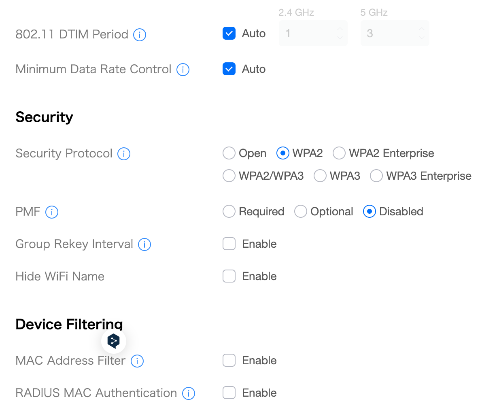Click Security Protocol info icon

pyautogui.click(x=124, y=154)
